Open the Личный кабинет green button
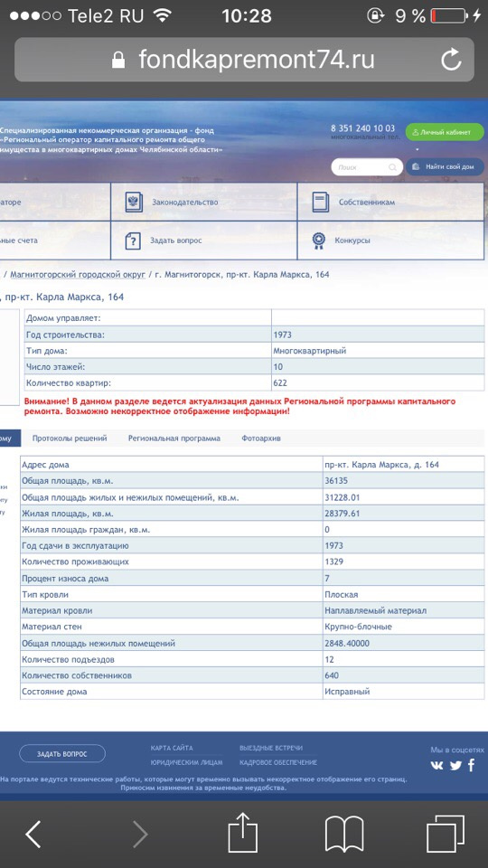Viewport: 488px width, 868px height. tap(445, 132)
